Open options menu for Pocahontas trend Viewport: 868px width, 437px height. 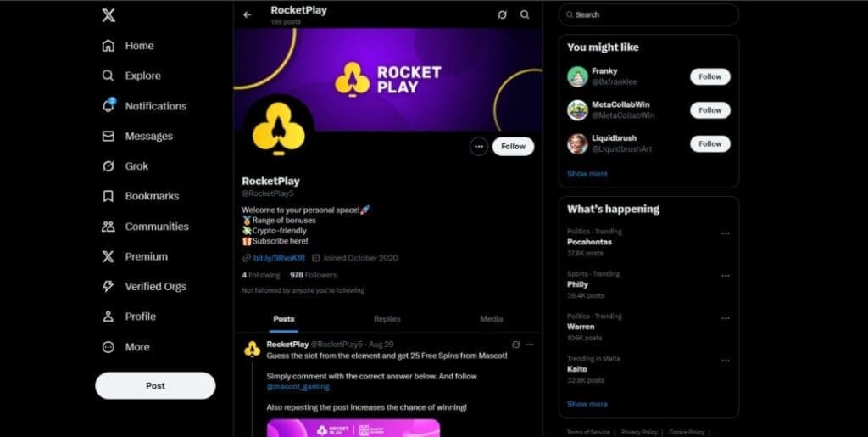click(x=726, y=233)
